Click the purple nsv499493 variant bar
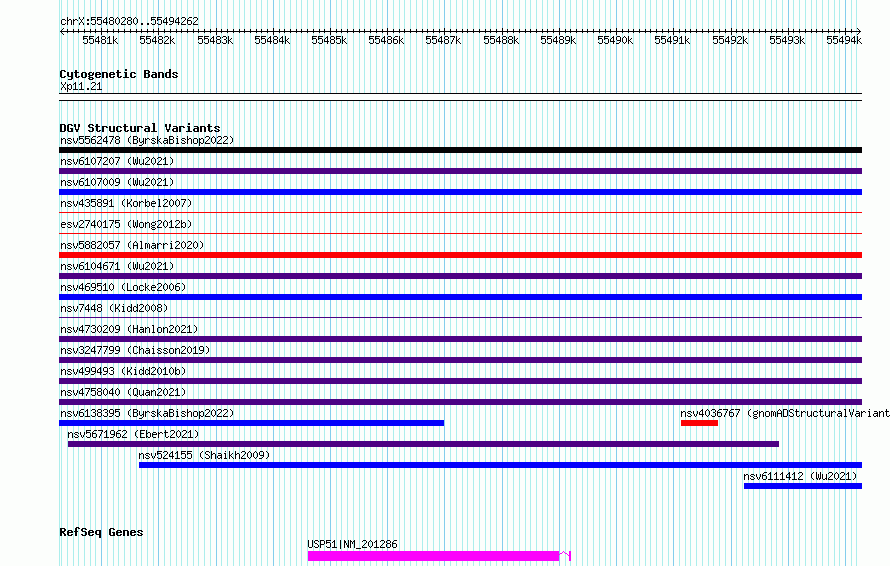 click(460, 381)
